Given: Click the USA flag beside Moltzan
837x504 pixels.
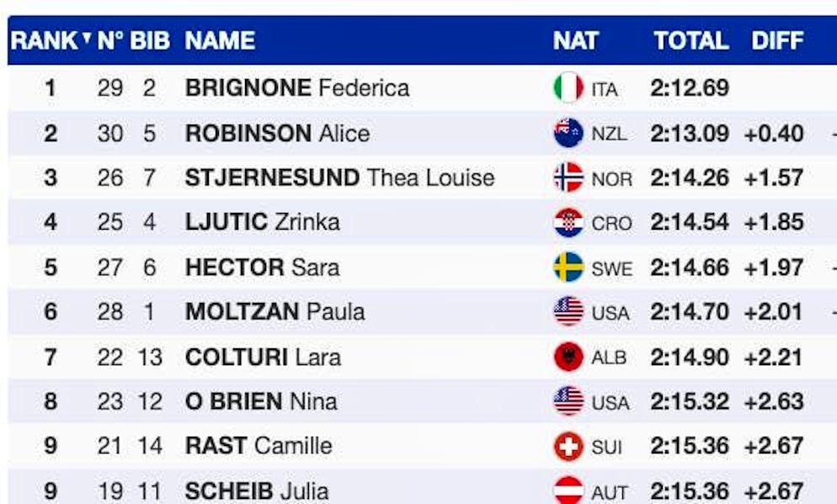Looking at the screenshot, I should [568, 312].
